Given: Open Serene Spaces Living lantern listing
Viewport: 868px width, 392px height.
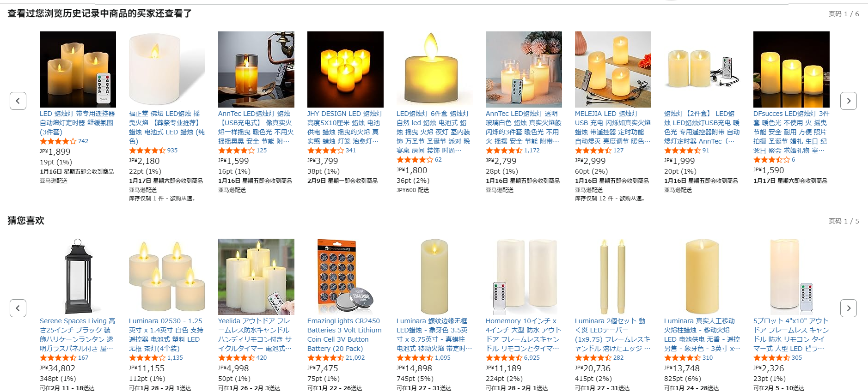Looking at the screenshot, I should [x=78, y=335].
